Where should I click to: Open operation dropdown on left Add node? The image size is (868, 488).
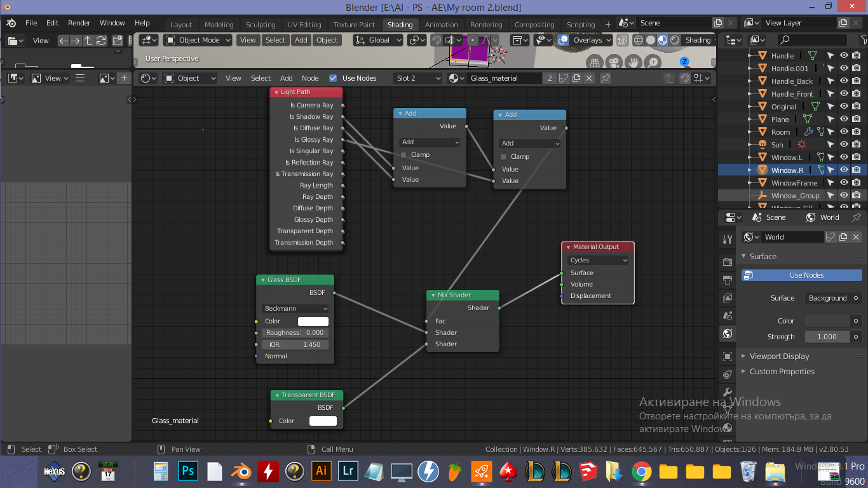[430, 142]
